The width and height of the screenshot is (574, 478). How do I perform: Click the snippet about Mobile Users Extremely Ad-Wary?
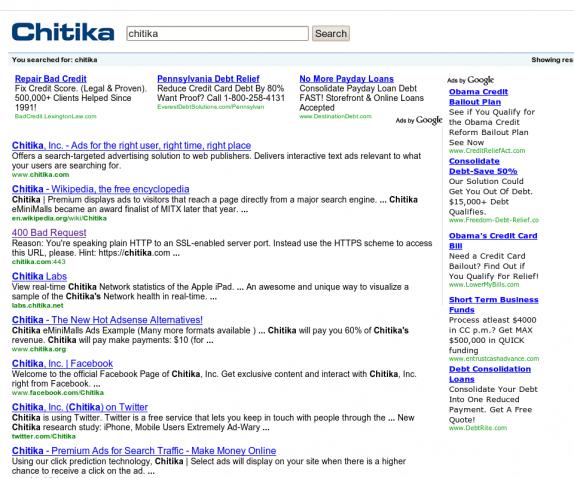coord(213,422)
